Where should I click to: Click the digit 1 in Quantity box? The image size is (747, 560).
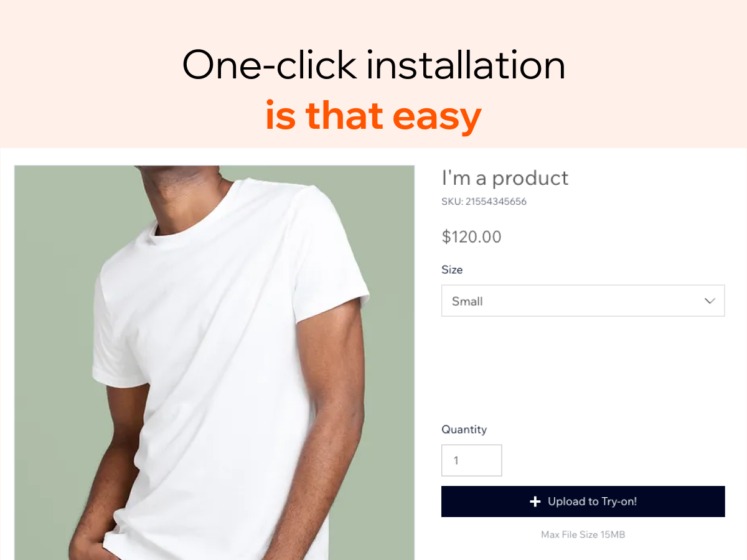pyautogui.click(x=456, y=461)
